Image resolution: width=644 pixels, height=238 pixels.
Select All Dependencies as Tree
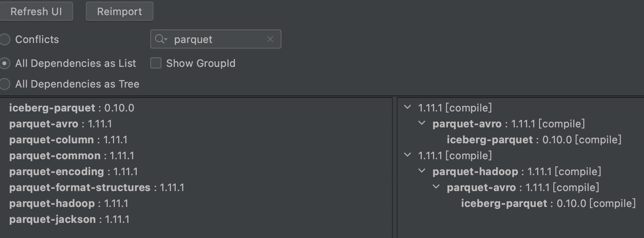[5, 84]
